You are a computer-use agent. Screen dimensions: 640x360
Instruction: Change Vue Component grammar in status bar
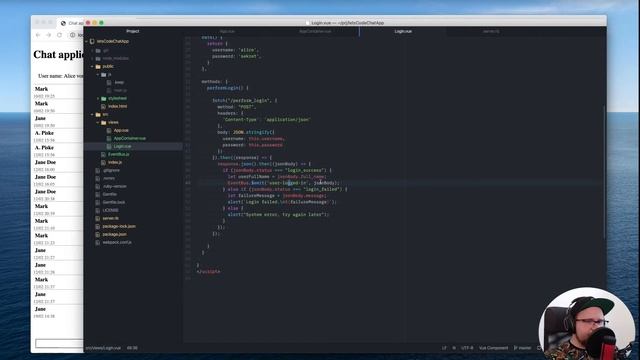pyautogui.click(x=493, y=348)
